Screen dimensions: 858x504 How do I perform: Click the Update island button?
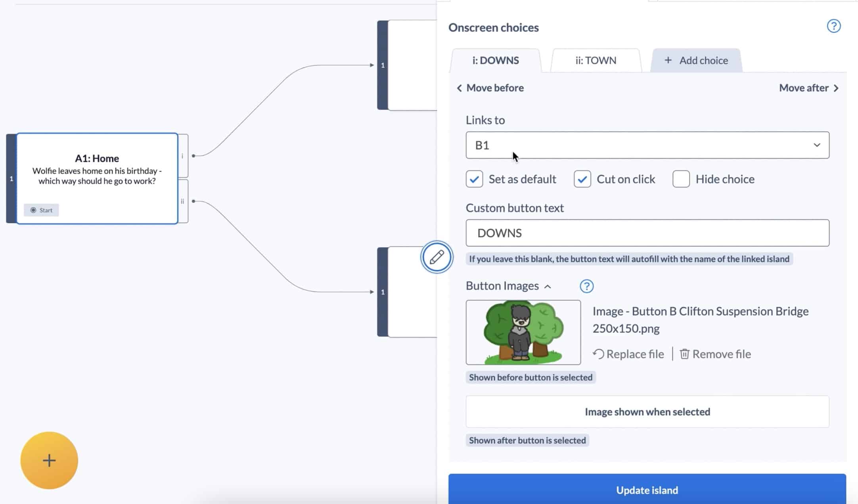pos(647,490)
